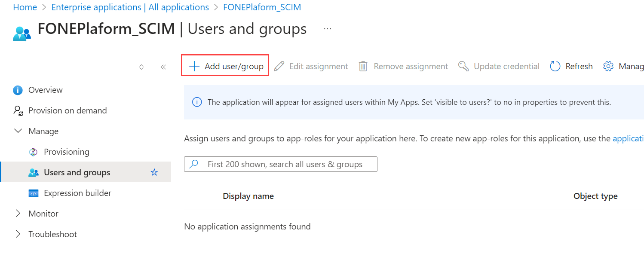Sort by Object type column header
Screen dimensions: 644x278
pos(595,196)
